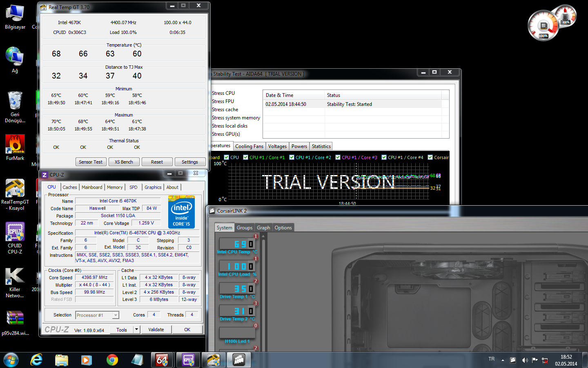The height and width of the screenshot is (368, 588).
Task: Click the taskbar clock showing 18:52
Action: [566, 360]
